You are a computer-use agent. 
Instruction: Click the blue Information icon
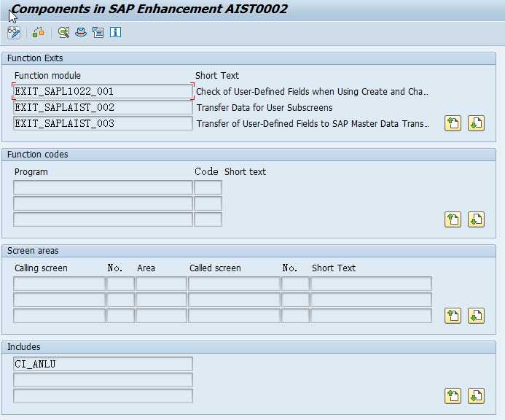(x=116, y=32)
